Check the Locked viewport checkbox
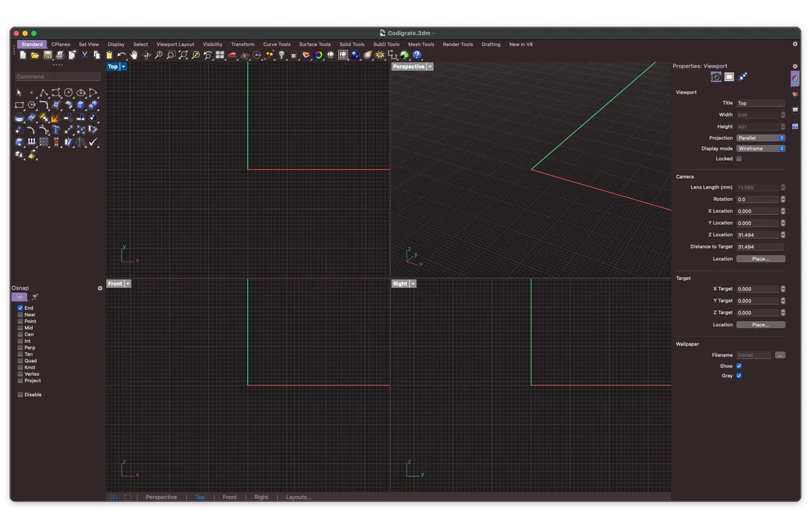 click(x=739, y=159)
